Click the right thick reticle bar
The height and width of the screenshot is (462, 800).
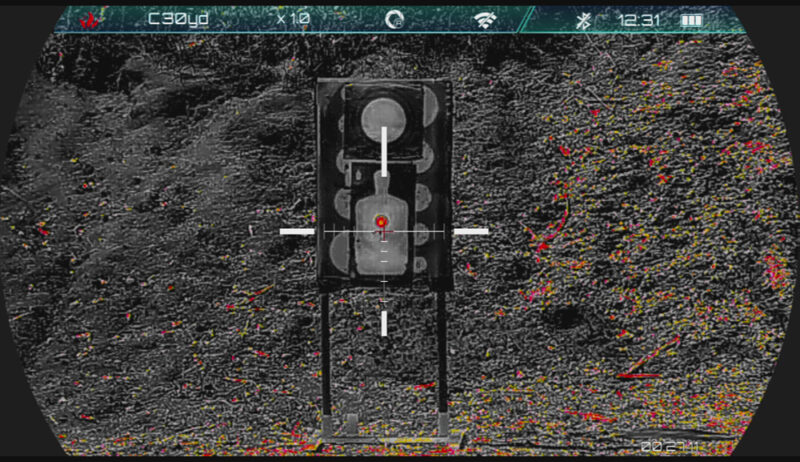point(470,231)
